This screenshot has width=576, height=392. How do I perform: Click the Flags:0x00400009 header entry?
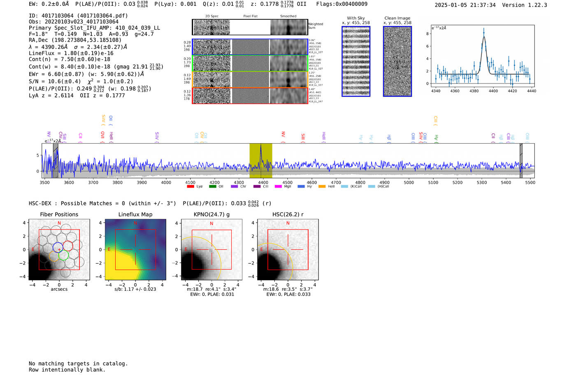click(342, 4)
